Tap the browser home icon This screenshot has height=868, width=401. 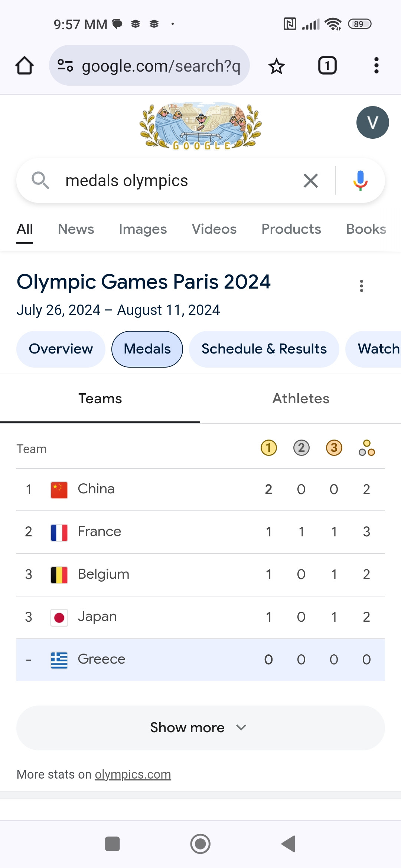[x=25, y=66]
